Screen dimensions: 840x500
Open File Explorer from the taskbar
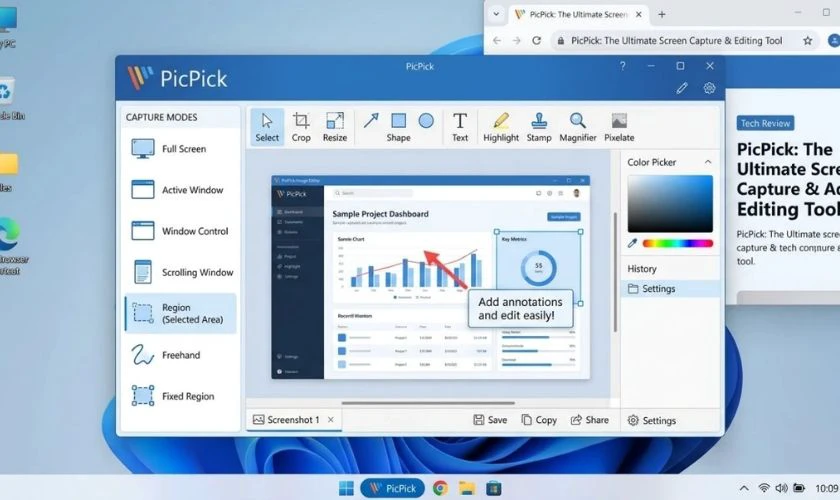[467, 488]
